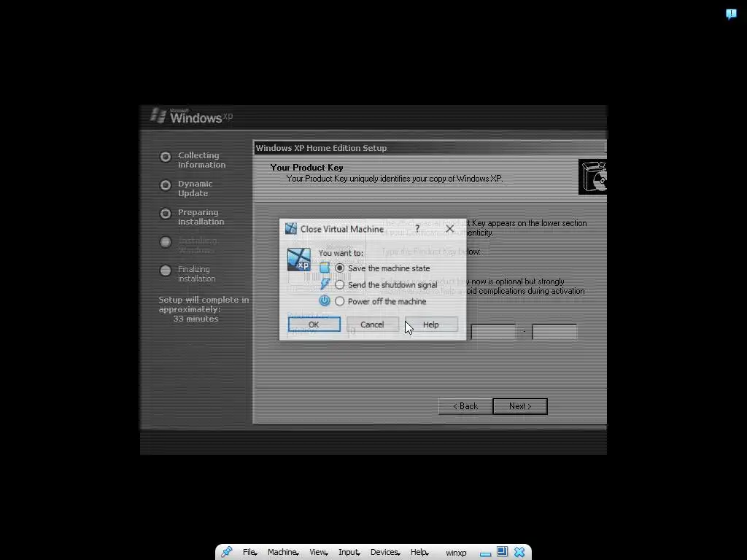Image resolution: width=747 pixels, height=560 pixels.
Task: Click the shutdown signal lightning icon
Action: [x=325, y=284]
